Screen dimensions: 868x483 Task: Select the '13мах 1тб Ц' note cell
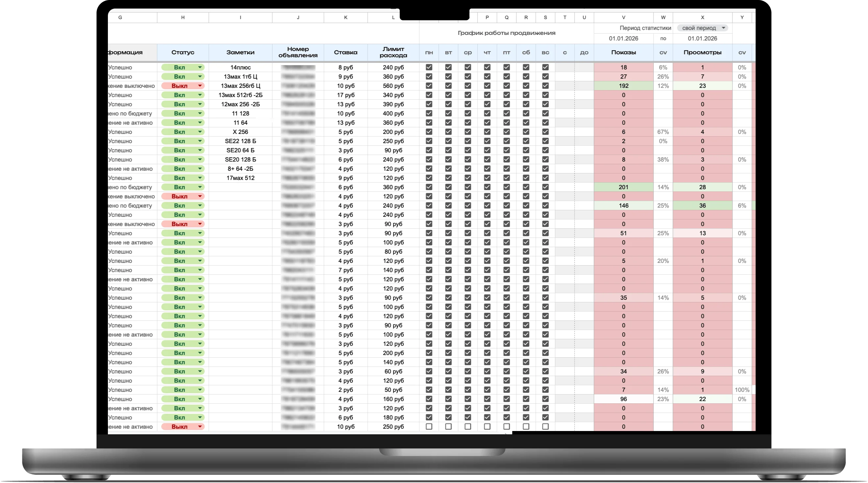click(x=240, y=77)
